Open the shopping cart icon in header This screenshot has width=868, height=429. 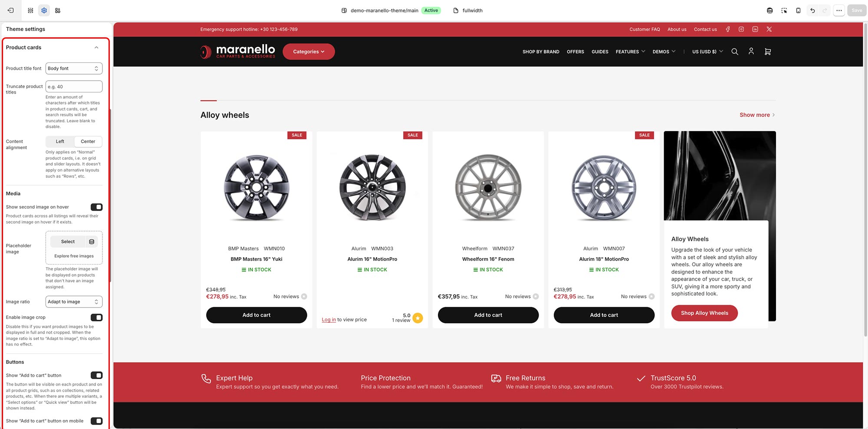pyautogui.click(x=768, y=52)
